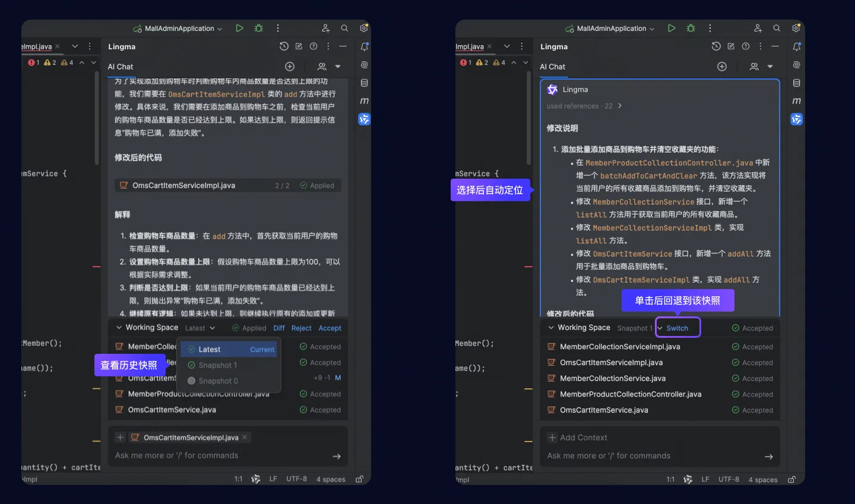The width and height of the screenshot is (855, 504).
Task: Collapse the Working Space section in left window
Action: (119, 328)
